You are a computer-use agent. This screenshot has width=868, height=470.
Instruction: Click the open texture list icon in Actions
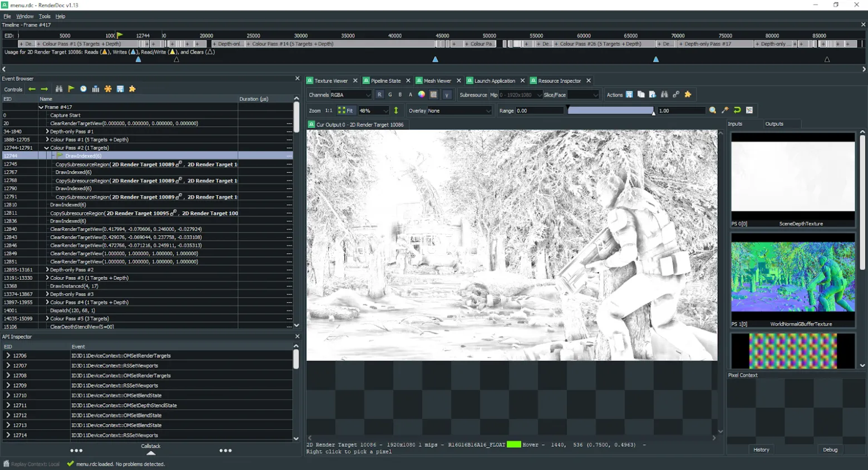click(653, 95)
